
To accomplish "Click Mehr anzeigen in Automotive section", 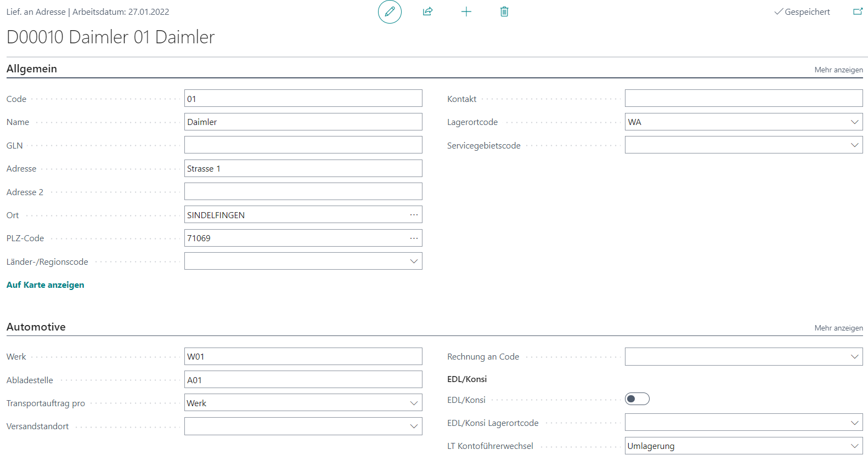I will [838, 328].
